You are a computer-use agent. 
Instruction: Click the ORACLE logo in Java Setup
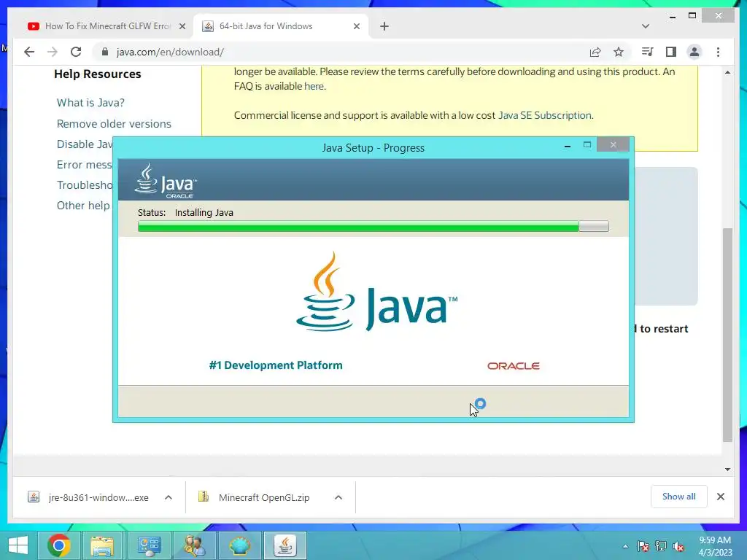click(x=513, y=366)
